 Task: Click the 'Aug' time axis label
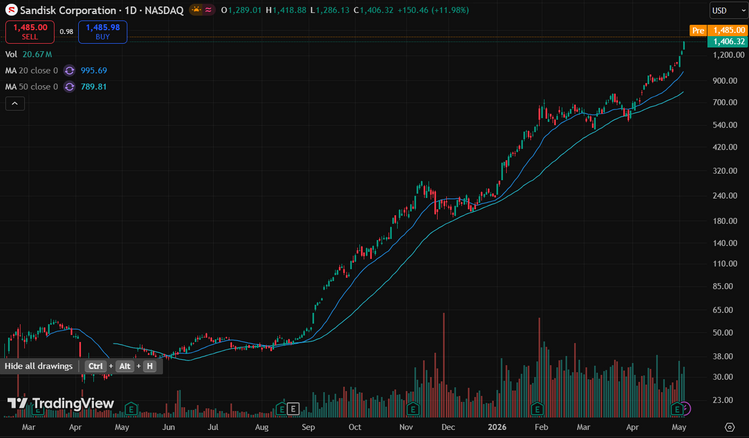pyautogui.click(x=261, y=427)
